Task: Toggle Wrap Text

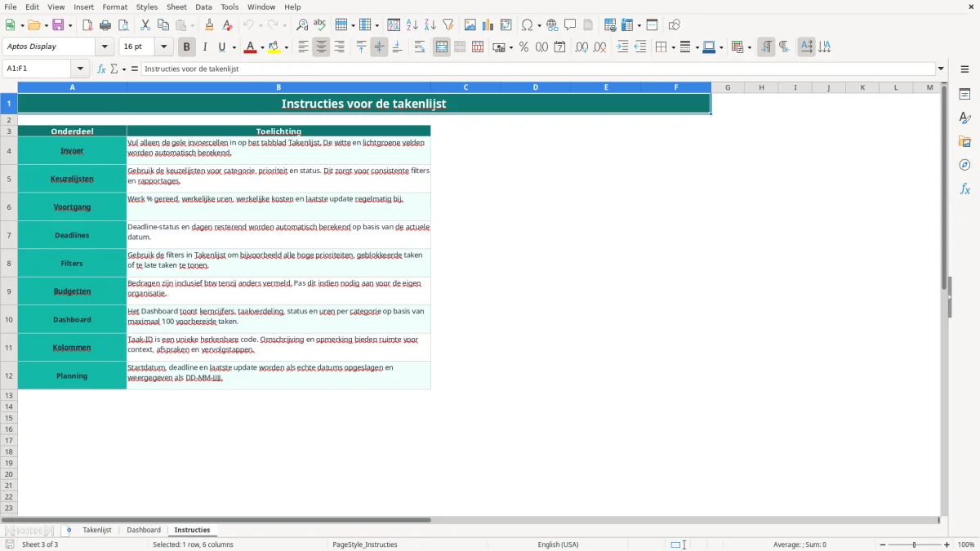Action: click(420, 47)
